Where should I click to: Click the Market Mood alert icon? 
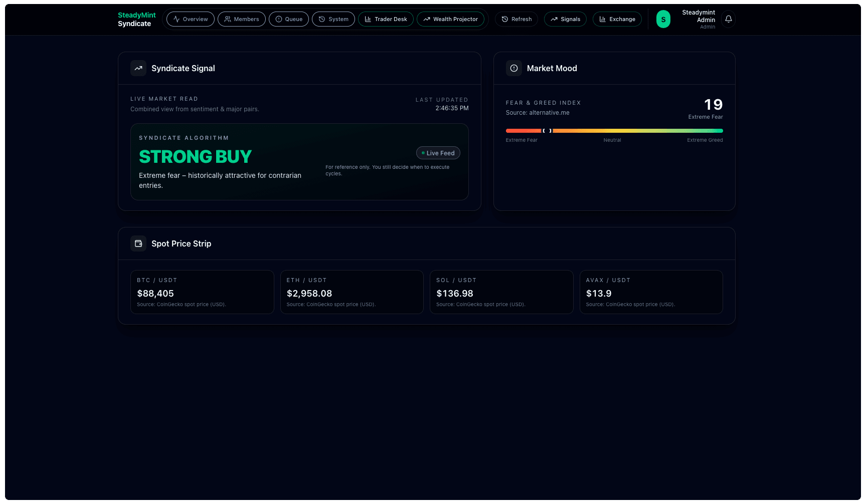(x=513, y=68)
